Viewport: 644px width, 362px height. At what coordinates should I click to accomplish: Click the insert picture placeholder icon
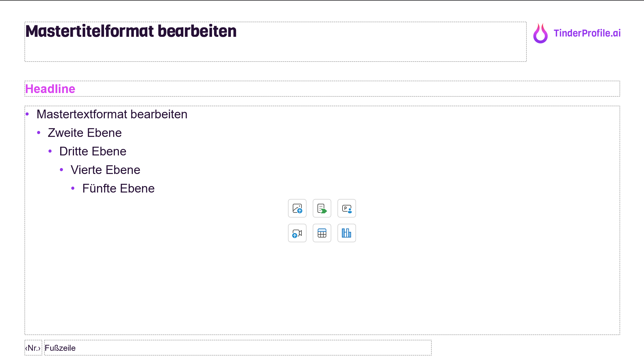coord(297,208)
